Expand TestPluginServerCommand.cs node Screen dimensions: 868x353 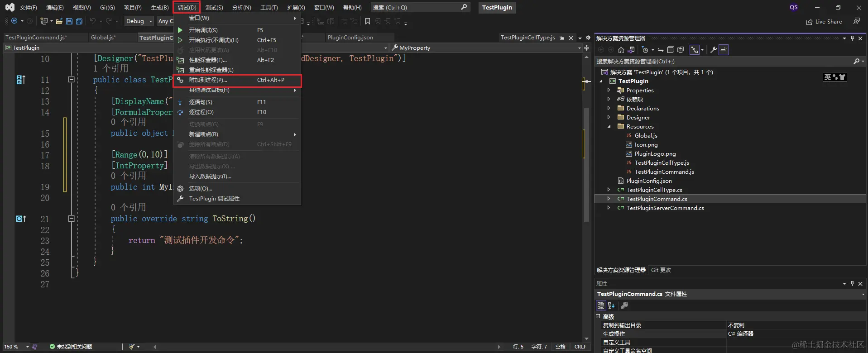pyautogui.click(x=609, y=208)
